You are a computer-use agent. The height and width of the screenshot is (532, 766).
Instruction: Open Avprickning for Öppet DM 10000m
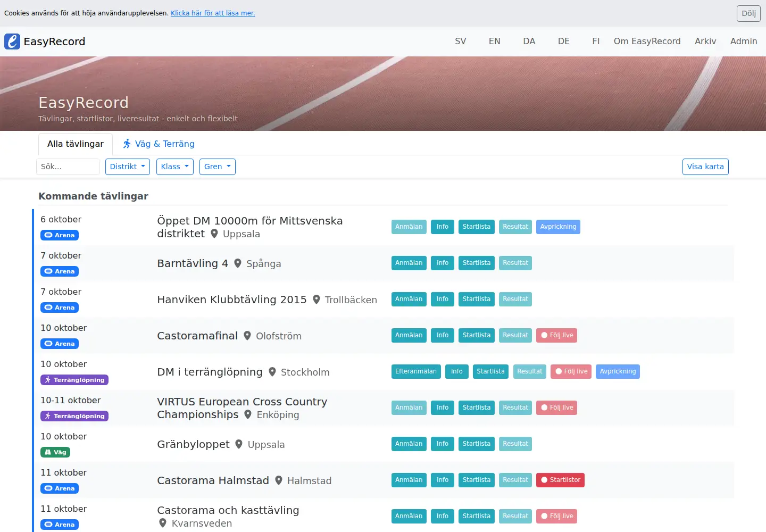[x=558, y=227]
